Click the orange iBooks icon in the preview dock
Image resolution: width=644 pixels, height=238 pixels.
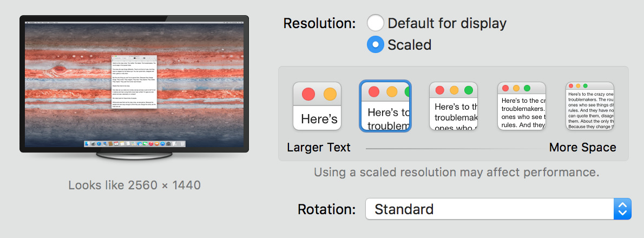point(157,144)
